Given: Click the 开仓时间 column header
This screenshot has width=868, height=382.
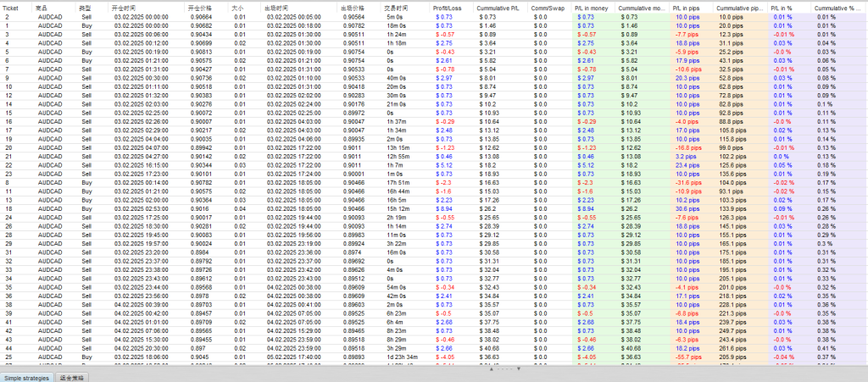Looking at the screenshot, I should 127,7.
